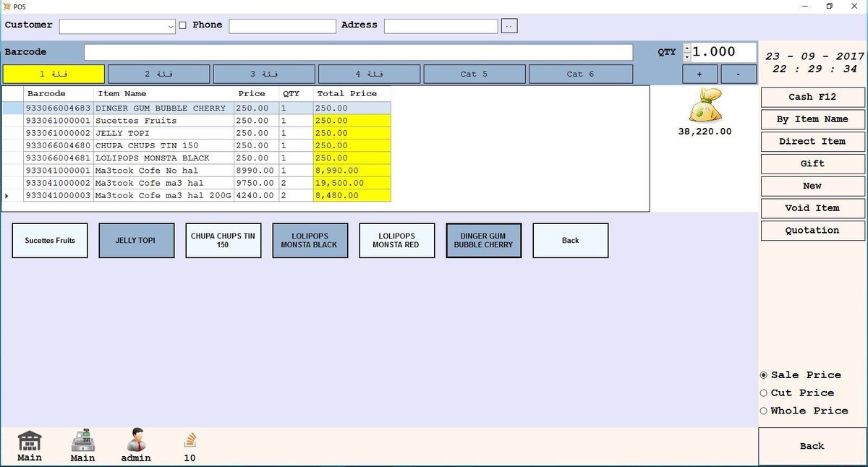Click the money bag total icon
This screenshot has height=467, width=868.
(x=705, y=106)
